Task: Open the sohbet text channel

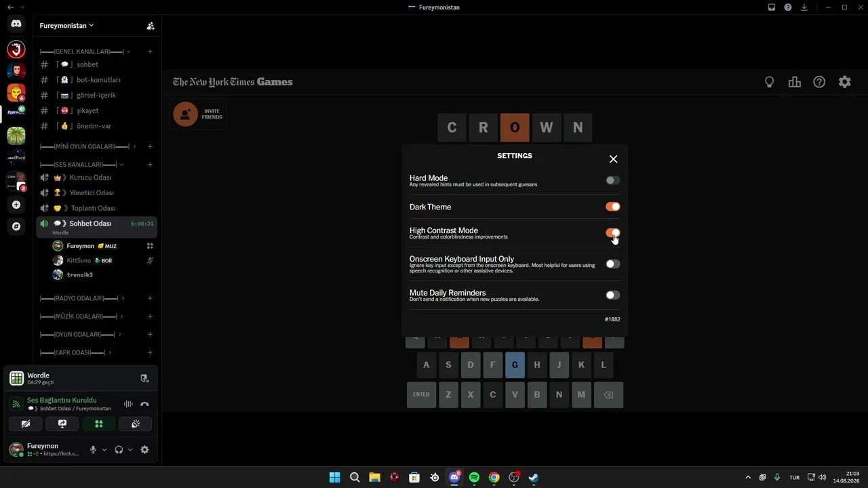Action: point(97,65)
